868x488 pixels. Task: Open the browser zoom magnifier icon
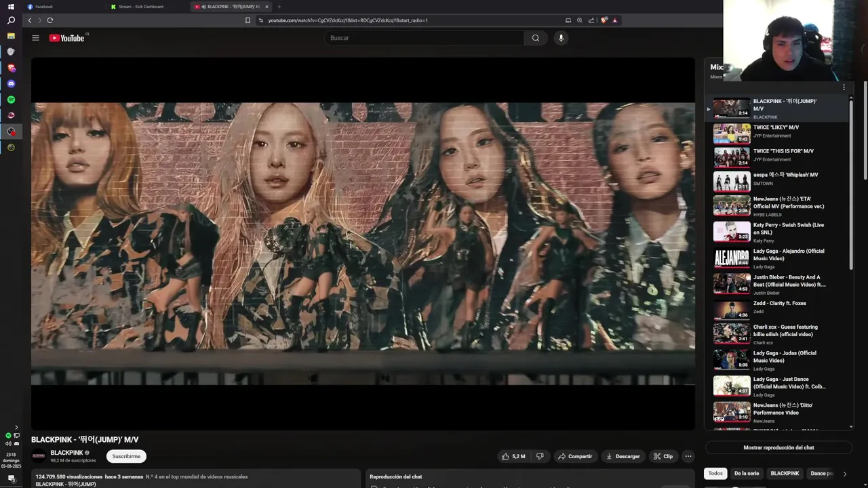[x=579, y=20]
